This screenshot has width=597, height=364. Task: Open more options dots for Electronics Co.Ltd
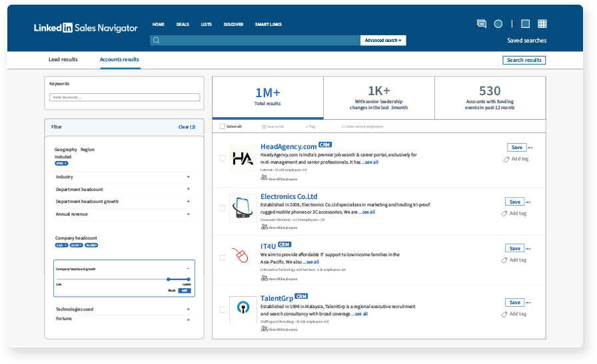528,202
